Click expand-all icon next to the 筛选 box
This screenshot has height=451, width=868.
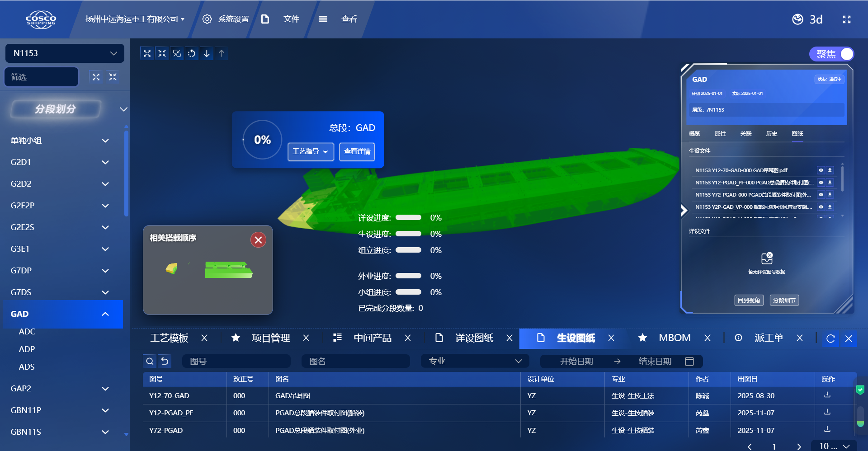tap(96, 77)
